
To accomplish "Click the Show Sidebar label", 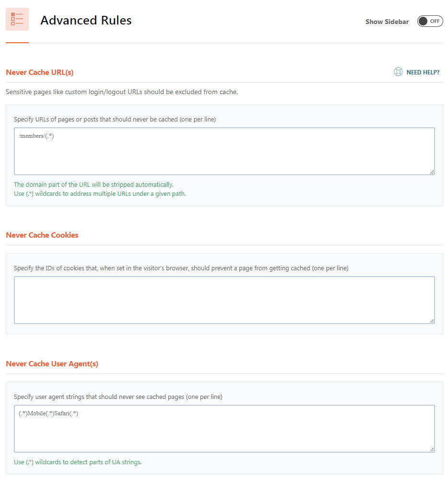I will coord(387,22).
